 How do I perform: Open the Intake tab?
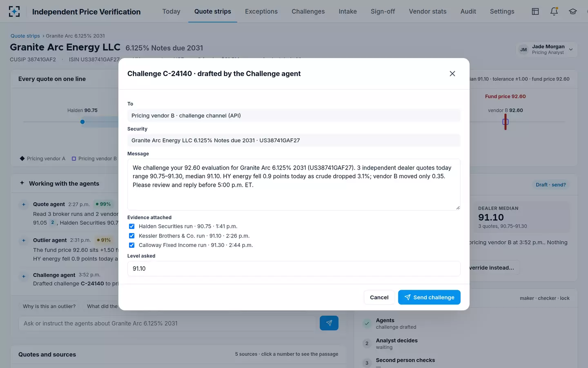[x=348, y=11]
